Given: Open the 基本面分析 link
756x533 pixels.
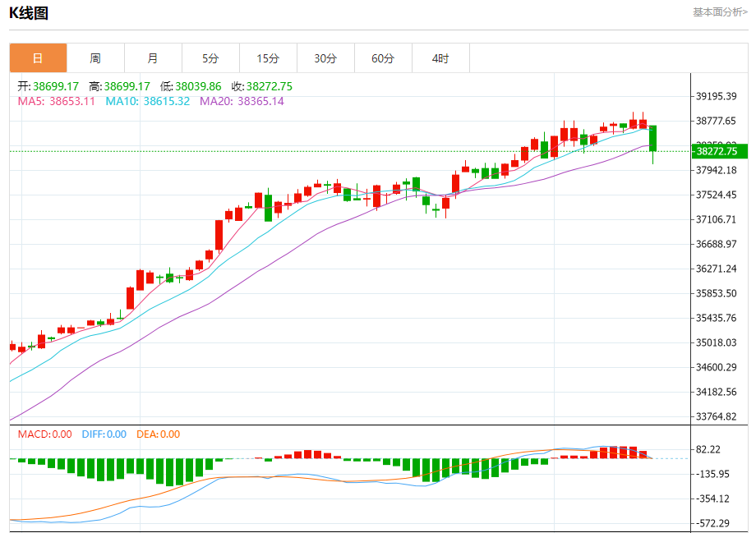Looking at the screenshot, I should (720, 12).
